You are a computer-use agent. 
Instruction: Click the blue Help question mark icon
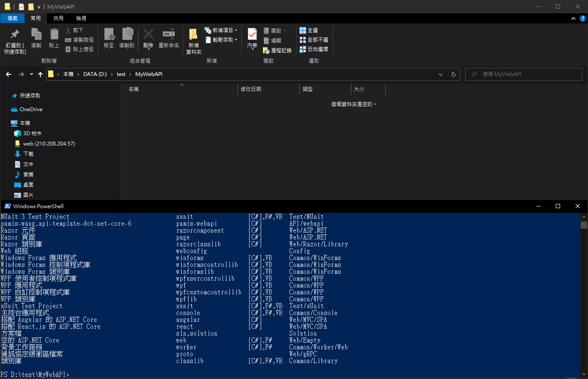pos(583,18)
